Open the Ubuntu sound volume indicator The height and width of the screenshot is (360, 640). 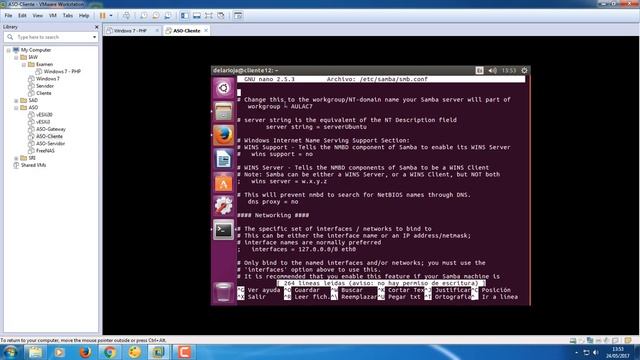point(493,70)
